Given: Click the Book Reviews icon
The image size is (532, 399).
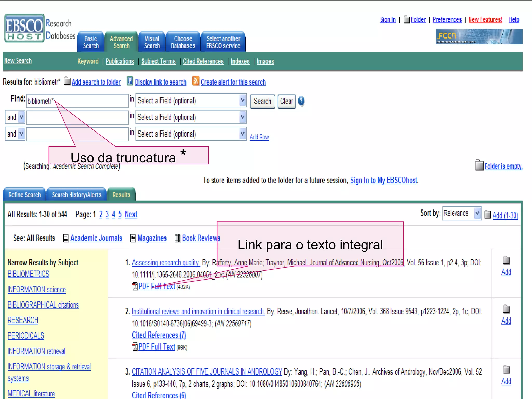Looking at the screenshot, I should pos(177,238).
